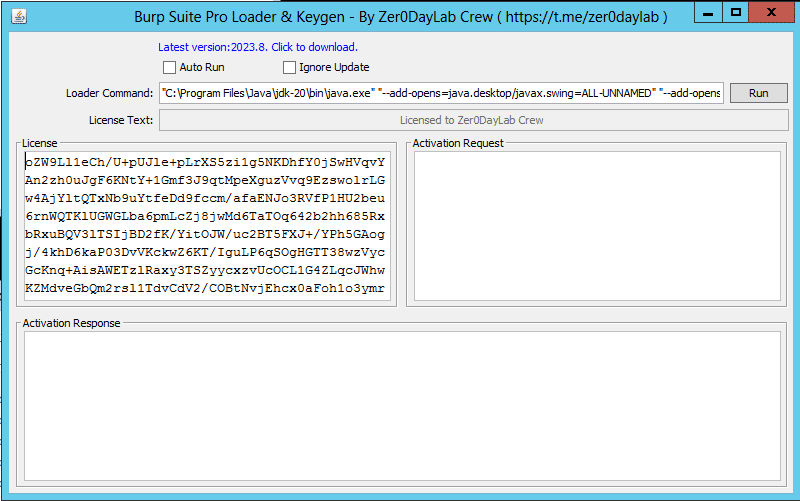Focus the License Text field

[473, 120]
